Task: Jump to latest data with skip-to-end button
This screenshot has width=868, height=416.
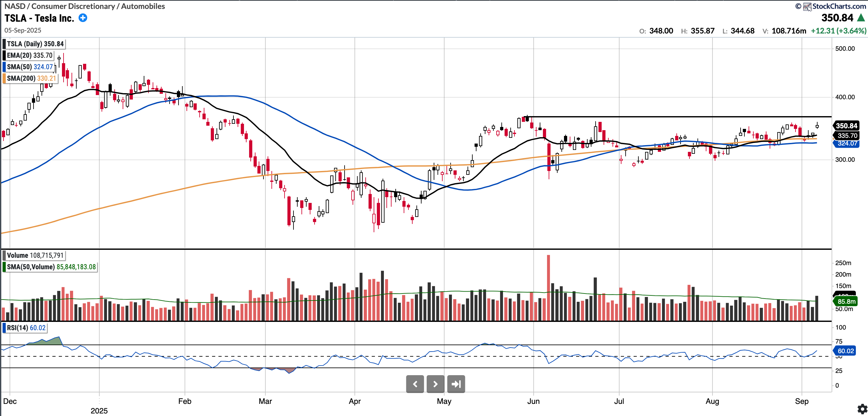Action: 456,384
